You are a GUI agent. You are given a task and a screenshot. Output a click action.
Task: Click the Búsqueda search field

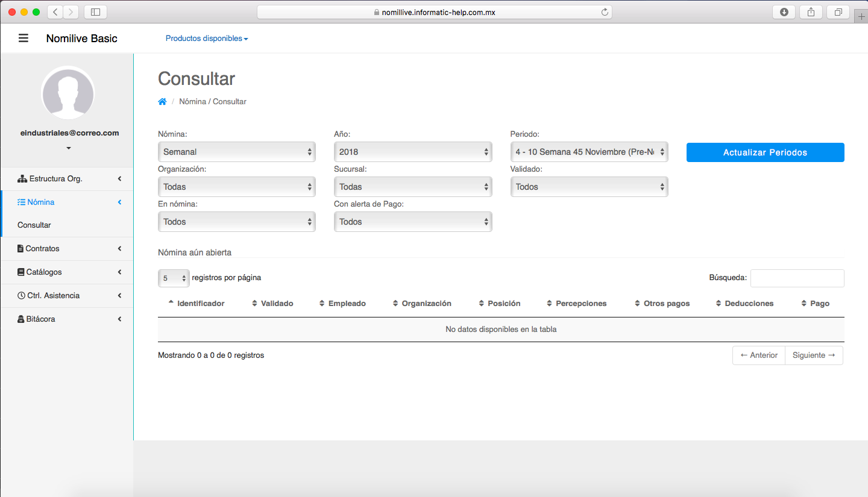point(797,278)
